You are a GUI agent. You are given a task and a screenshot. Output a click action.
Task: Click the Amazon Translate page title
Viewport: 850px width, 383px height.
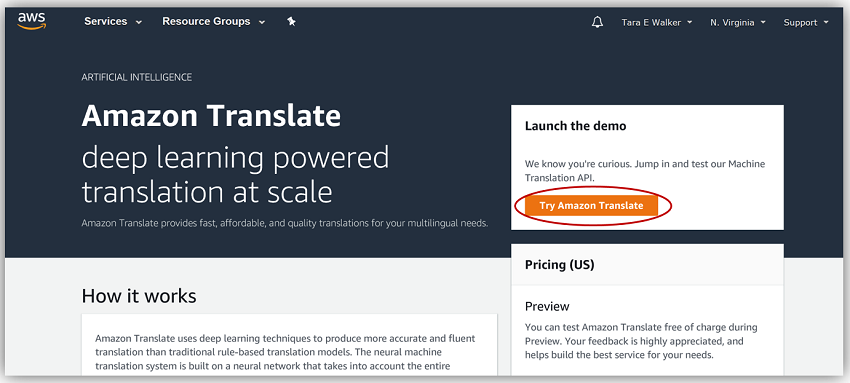211,116
